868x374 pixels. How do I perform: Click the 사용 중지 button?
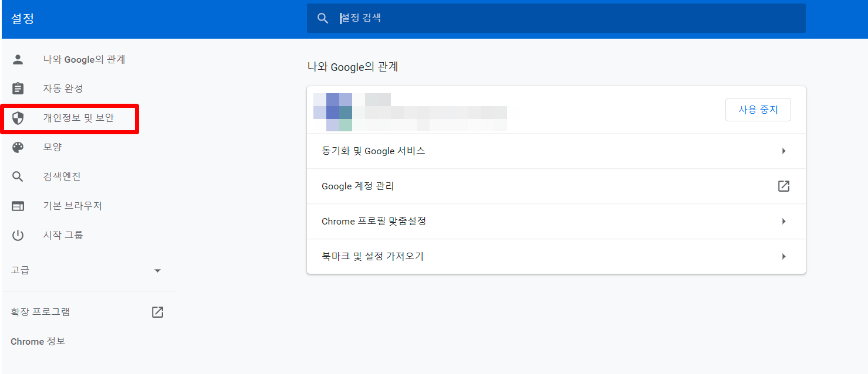758,110
